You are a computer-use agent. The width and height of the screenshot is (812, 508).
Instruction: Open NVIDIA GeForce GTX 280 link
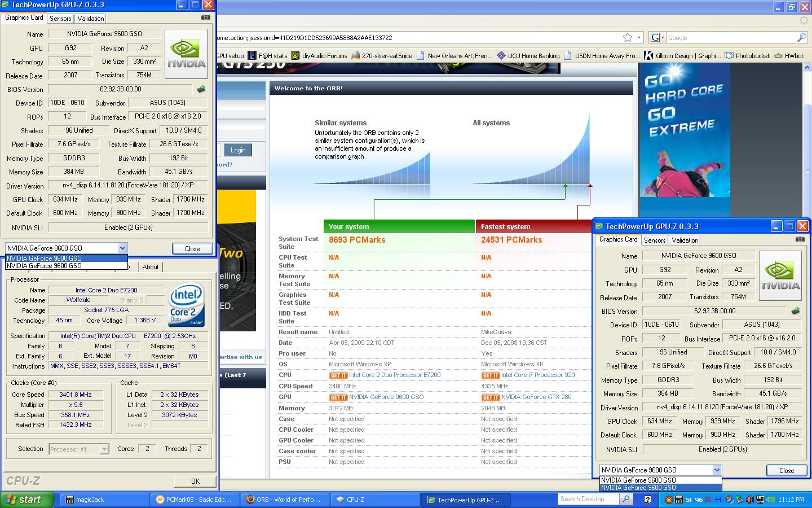click(x=536, y=397)
